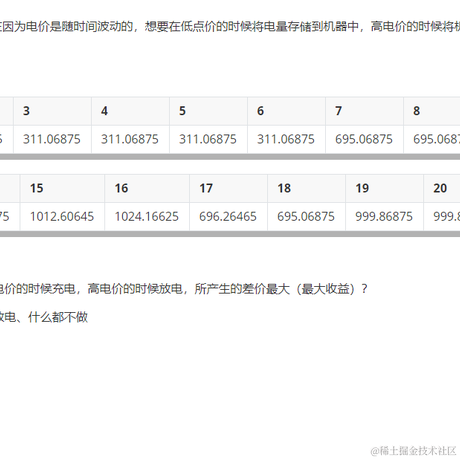Click the first table's header cell 7
Viewport: 460px width, 460px height.
364,111
